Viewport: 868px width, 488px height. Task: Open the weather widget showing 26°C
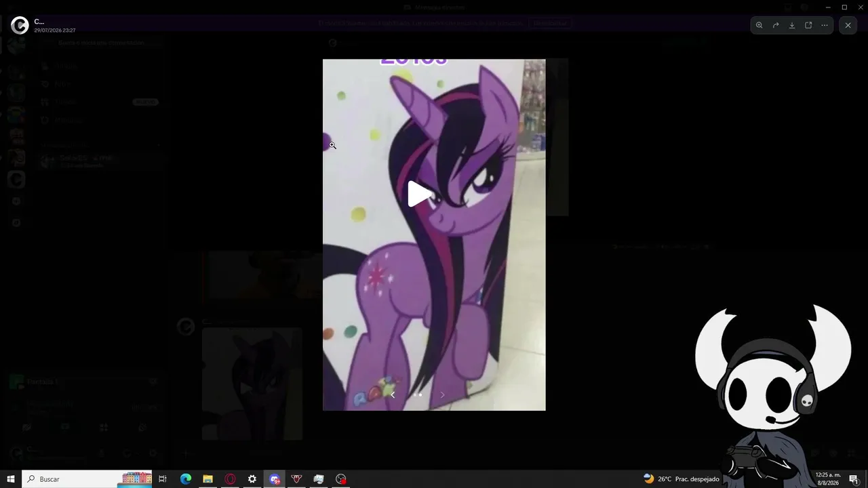pyautogui.click(x=681, y=479)
